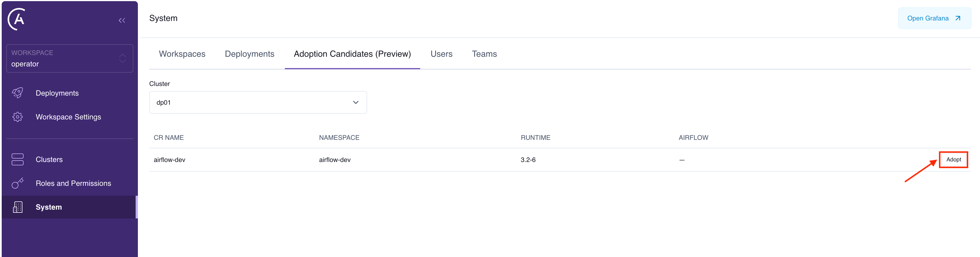980x257 pixels.
Task: Click the AIRFLOW column header
Action: tap(693, 138)
